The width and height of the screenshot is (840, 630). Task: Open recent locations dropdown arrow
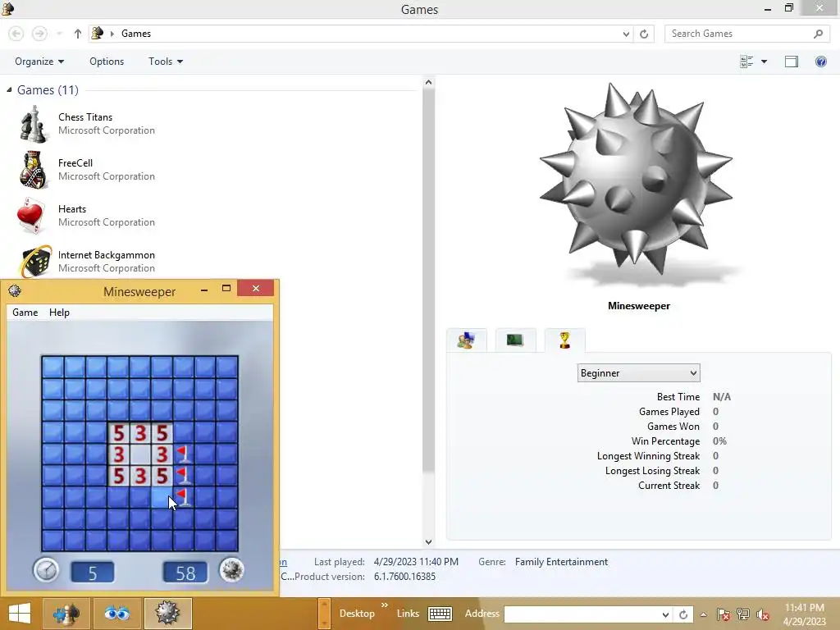(x=59, y=34)
